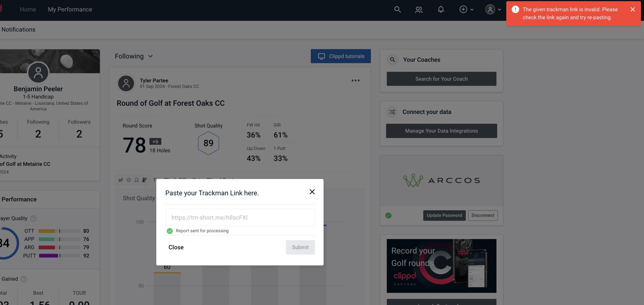Click the people/community icon in navbar
The image size is (644, 305).
(418, 9)
